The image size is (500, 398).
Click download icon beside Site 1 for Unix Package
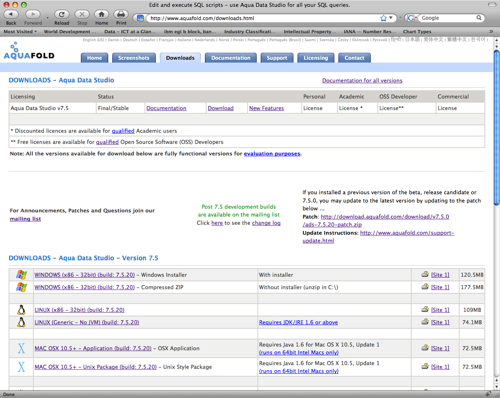(425, 366)
